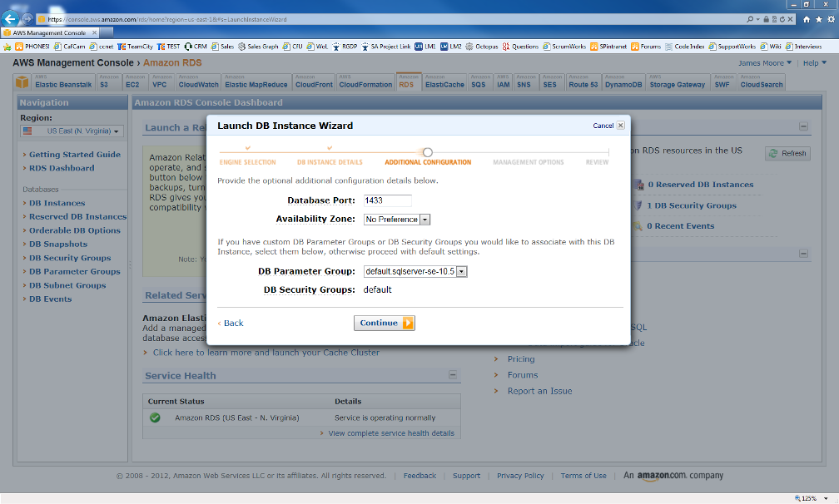
Task: Open the Help dropdown menu
Action: 814,63
